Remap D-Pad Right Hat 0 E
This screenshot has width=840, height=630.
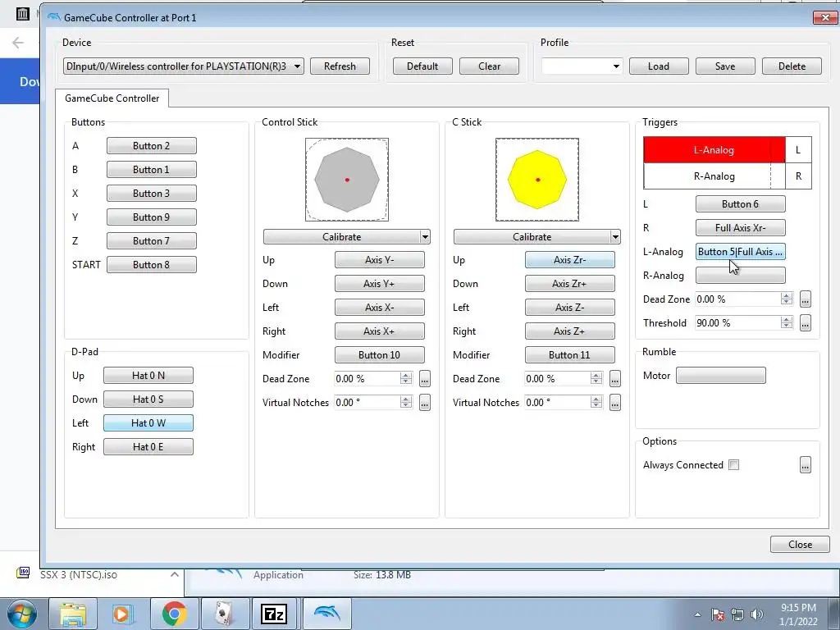point(148,447)
